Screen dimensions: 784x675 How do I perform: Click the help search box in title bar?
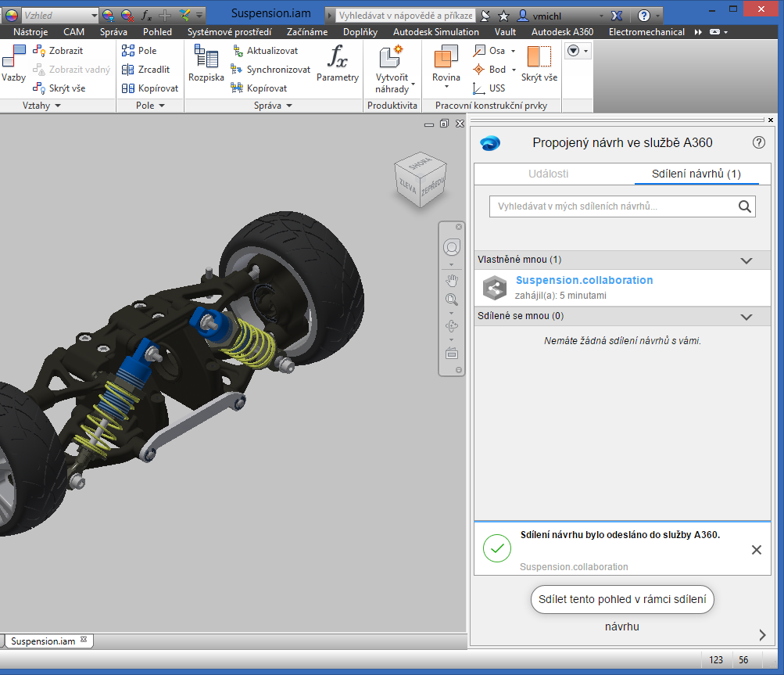(x=405, y=16)
